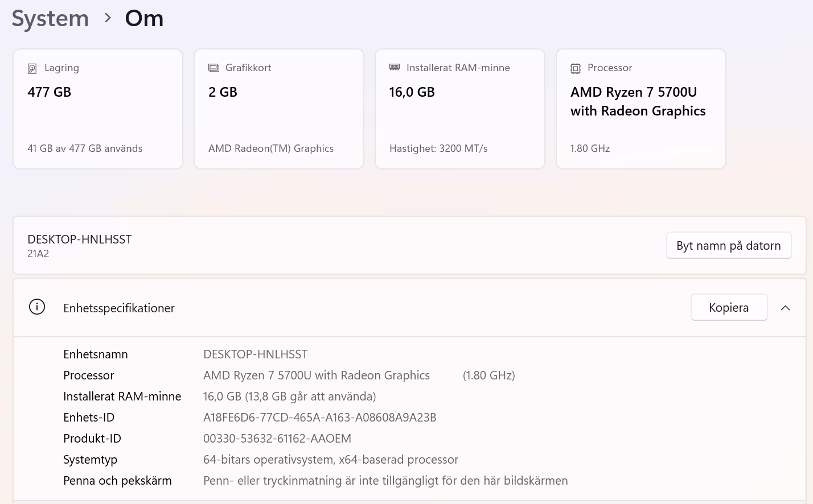Click the storage disk icon beside Lagring
The height and width of the screenshot is (504, 813).
click(x=32, y=69)
